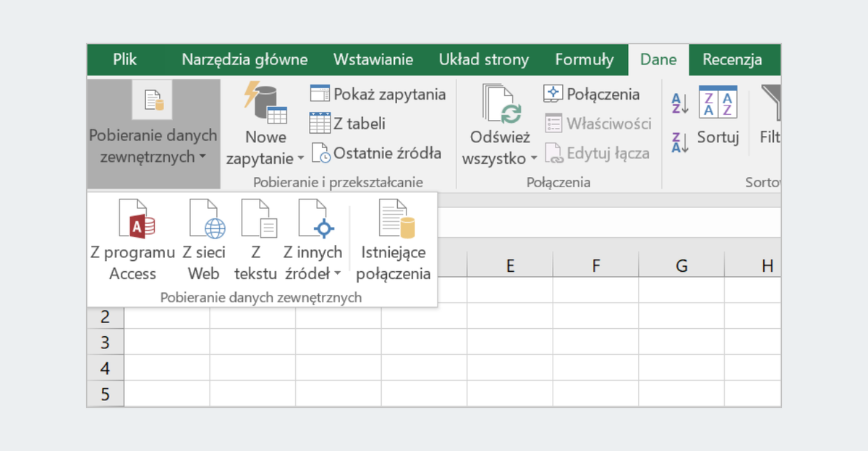Screen dimensions: 868x451
Task: Open Połączenia connections button
Action: click(592, 94)
